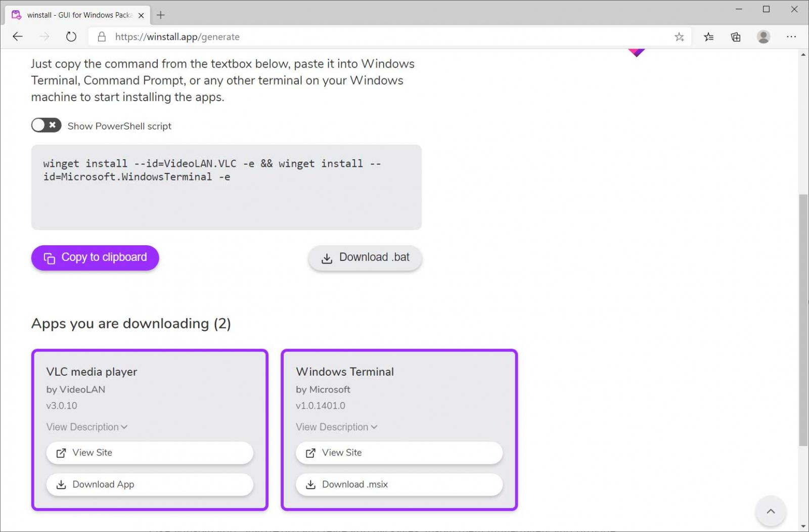Download Windows Terminal .msix
The image size is (809, 532).
tap(399, 484)
